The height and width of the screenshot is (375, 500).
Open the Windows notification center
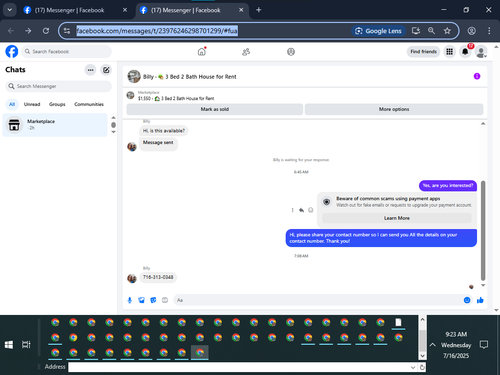click(x=484, y=345)
